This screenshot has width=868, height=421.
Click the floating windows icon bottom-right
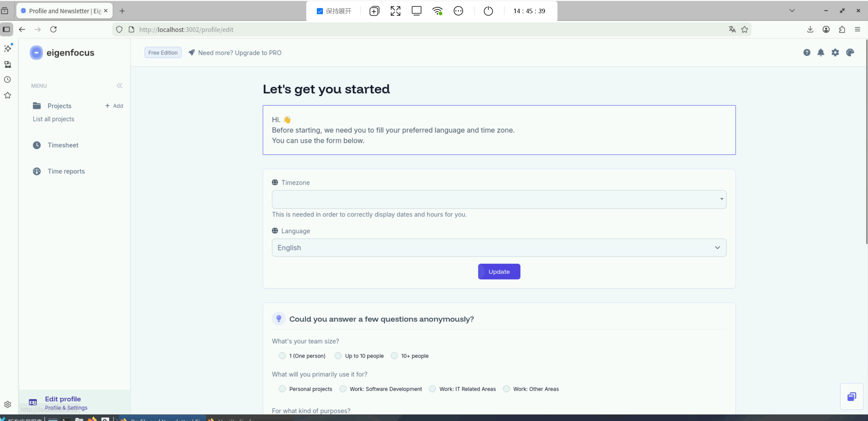[x=852, y=396]
